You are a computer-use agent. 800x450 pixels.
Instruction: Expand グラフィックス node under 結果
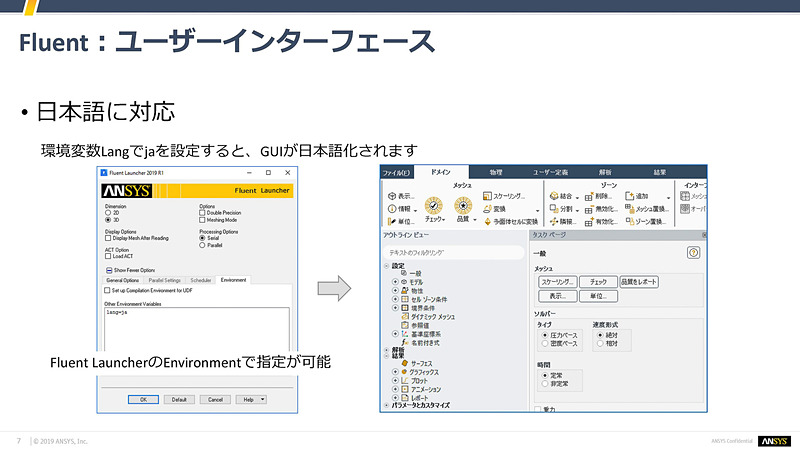click(395, 372)
